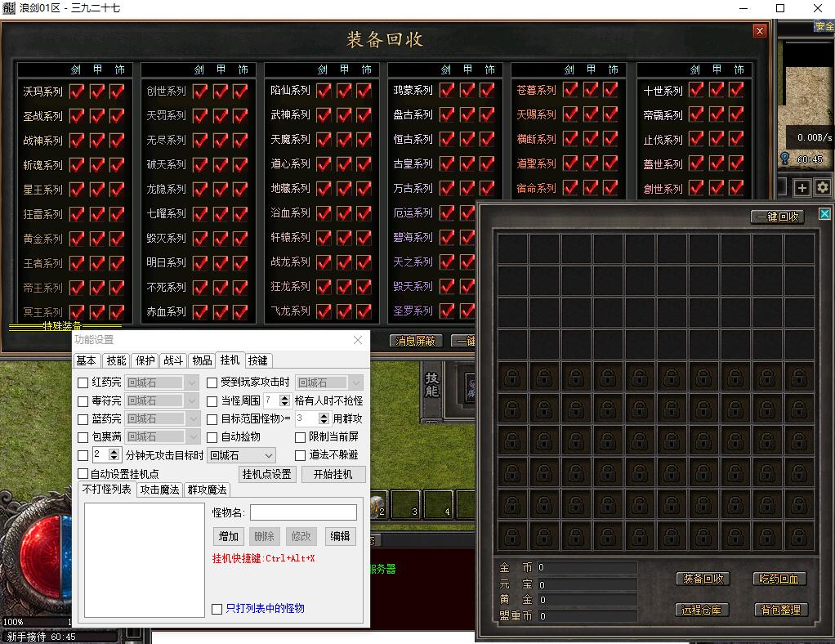This screenshot has width=835, height=644.
Task: Click the 开始挂机 button
Action: [x=333, y=474]
